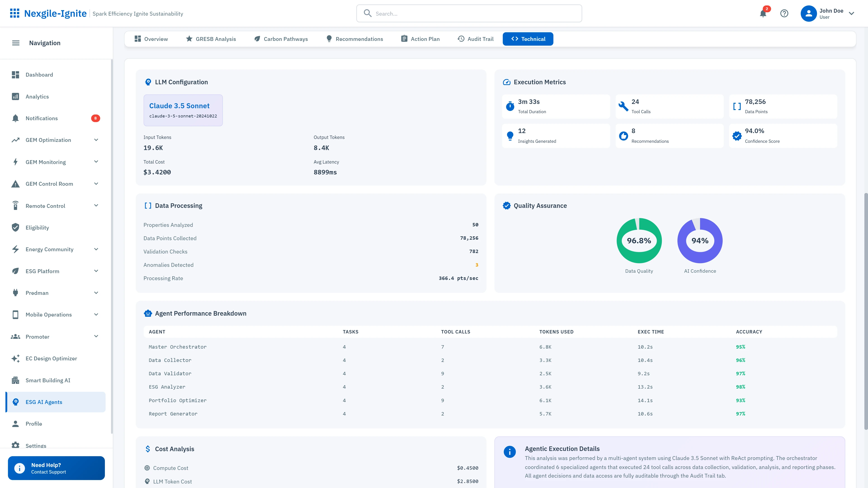Open the Audit Trail tab
Viewport: 868px width, 488px height.
pyautogui.click(x=475, y=39)
